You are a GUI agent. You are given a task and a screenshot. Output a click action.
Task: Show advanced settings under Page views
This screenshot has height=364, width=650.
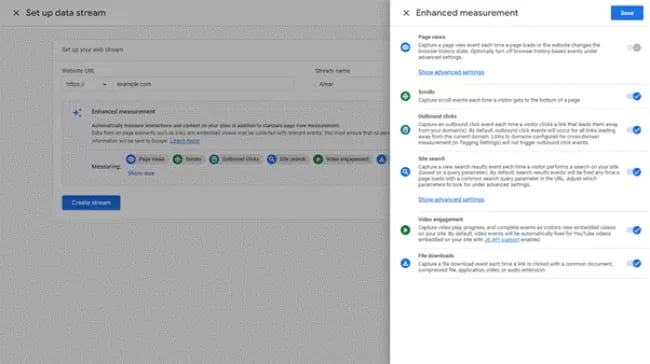pyautogui.click(x=451, y=72)
